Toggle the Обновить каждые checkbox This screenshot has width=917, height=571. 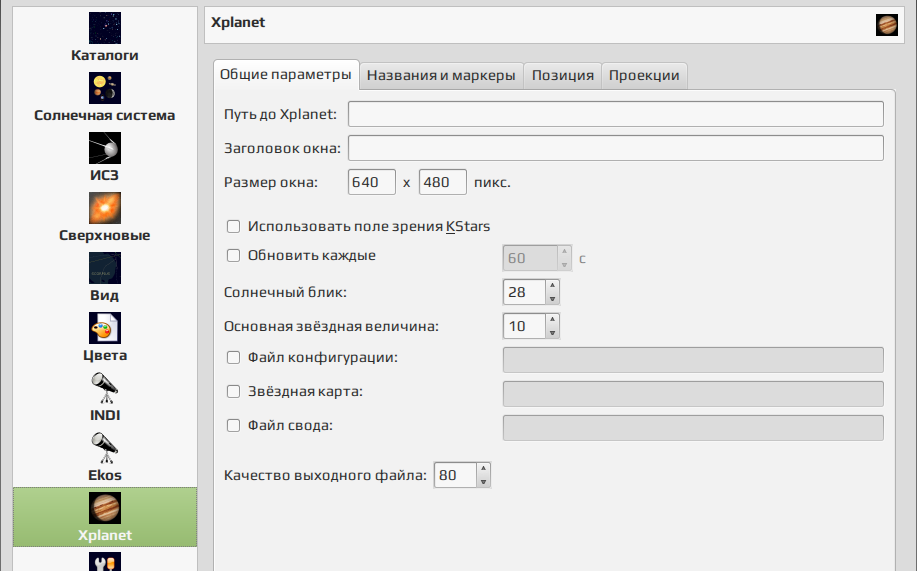[233, 256]
